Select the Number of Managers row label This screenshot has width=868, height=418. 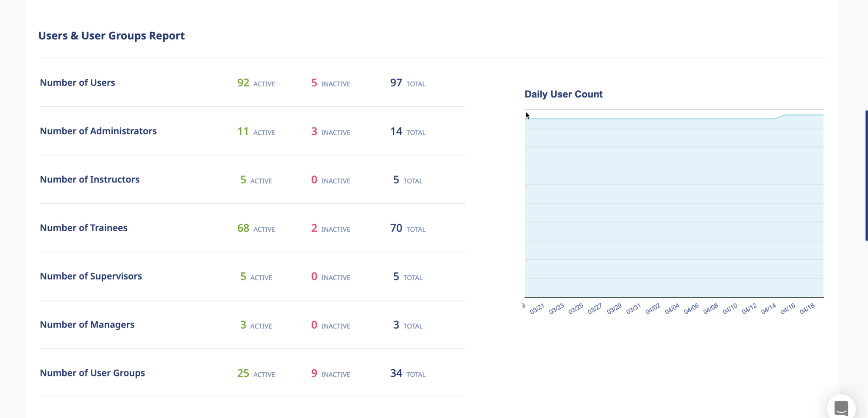(87, 324)
